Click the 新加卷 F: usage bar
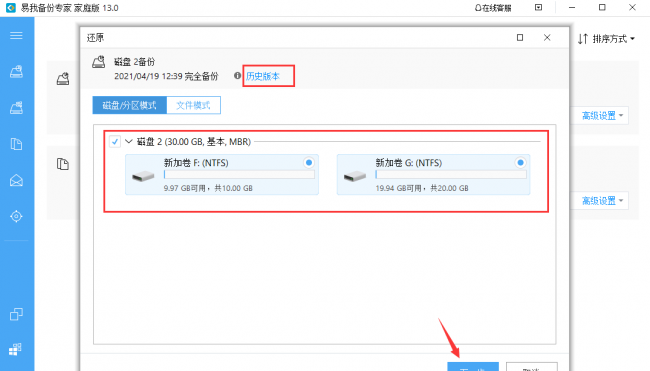 tap(239, 175)
